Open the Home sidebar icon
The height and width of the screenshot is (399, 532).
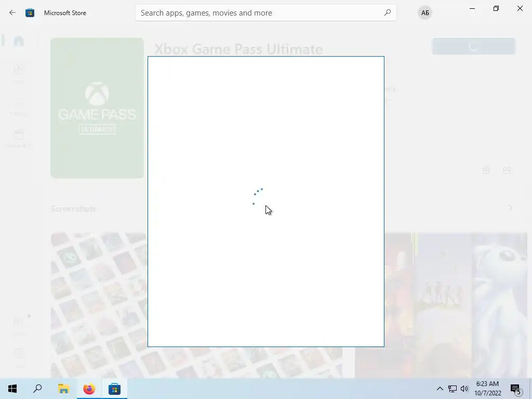pyautogui.click(x=19, y=41)
